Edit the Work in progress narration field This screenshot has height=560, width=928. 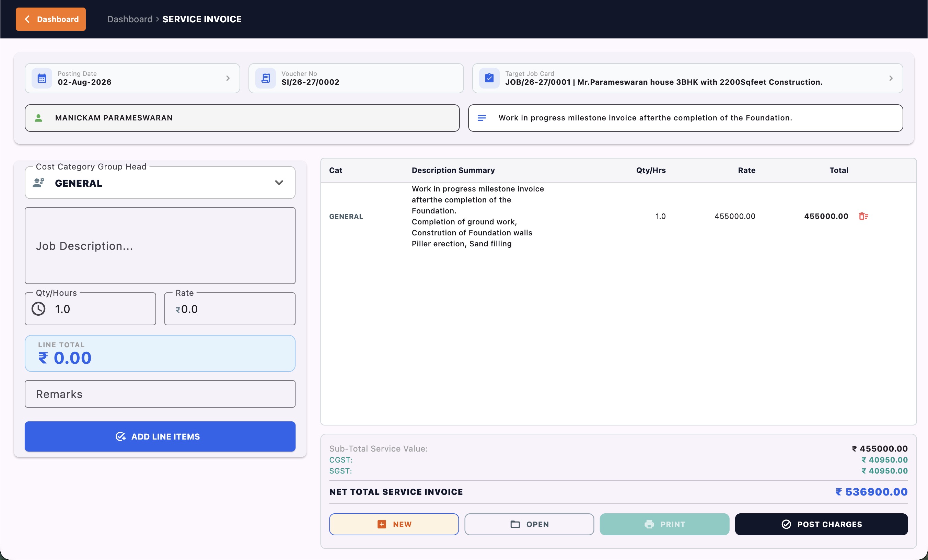pos(685,118)
